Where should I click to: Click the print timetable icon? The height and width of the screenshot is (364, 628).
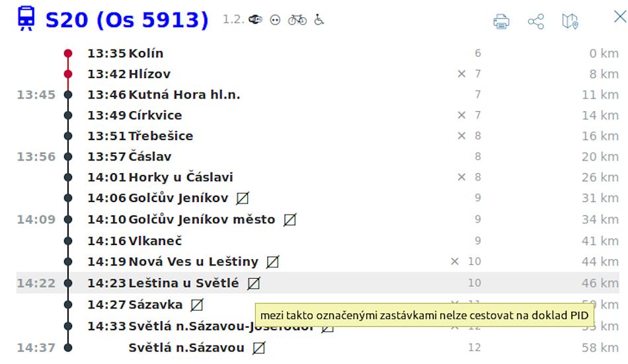click(501, 22)
